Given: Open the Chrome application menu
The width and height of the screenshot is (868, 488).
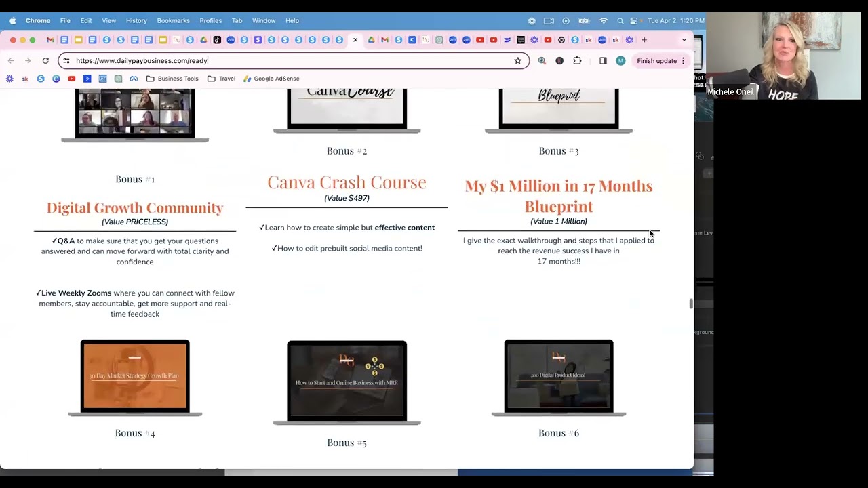Looking at the screenshot, I should tap(38, 20).
